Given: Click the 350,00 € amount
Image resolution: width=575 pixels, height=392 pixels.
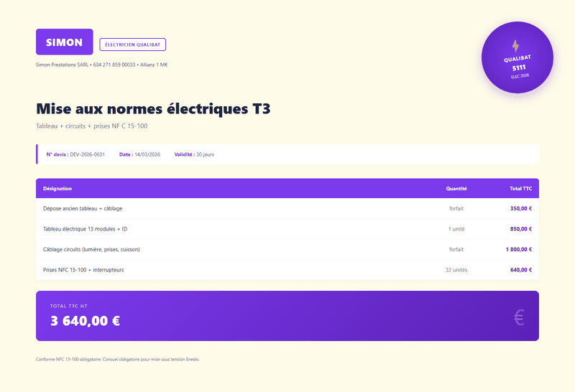Looking at the screenshot, I should (521, 208).
